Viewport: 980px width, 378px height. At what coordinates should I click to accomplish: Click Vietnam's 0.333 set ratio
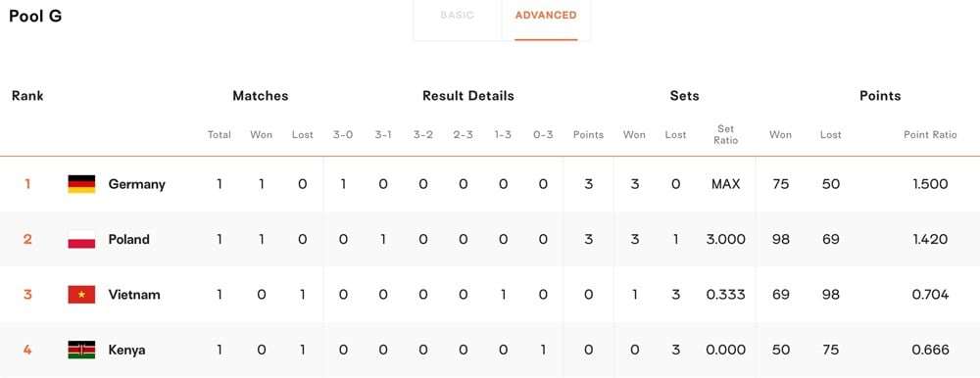point(725,295)
